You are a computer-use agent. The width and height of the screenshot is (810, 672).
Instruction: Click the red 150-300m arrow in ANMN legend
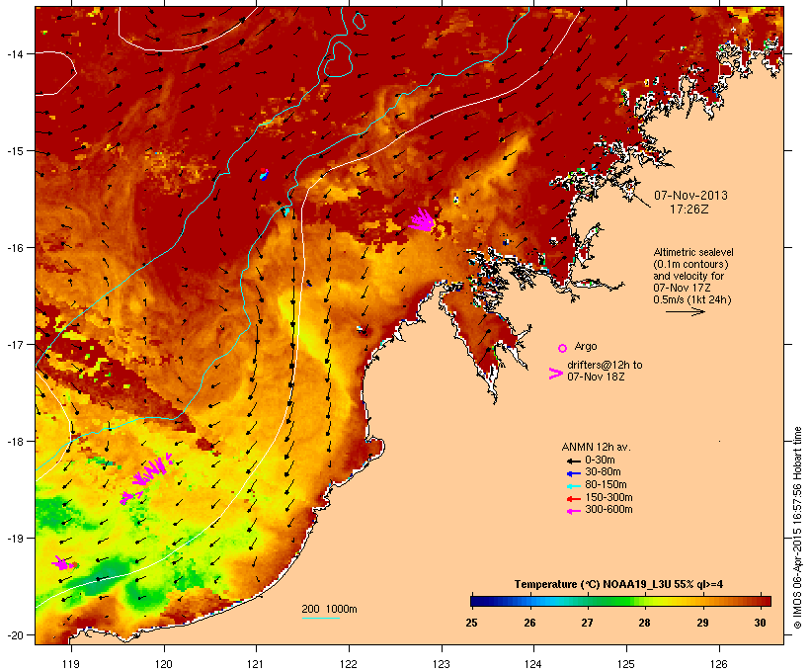(573, 499)
